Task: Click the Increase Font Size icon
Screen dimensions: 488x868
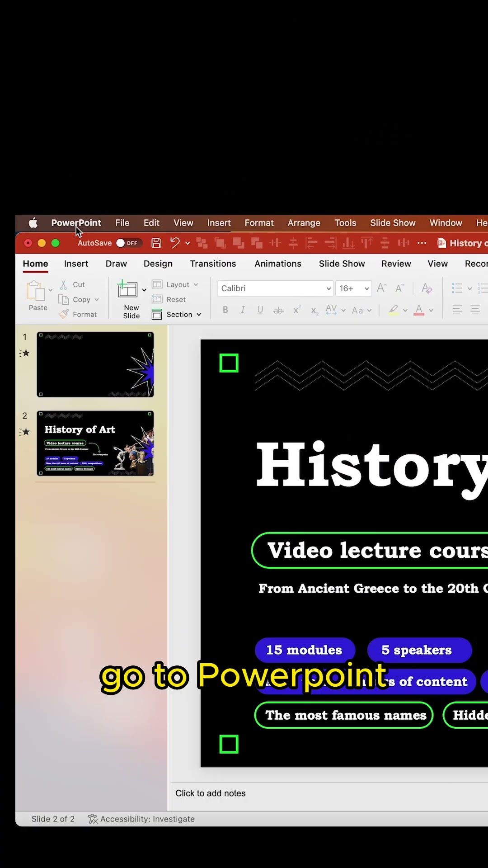Action: coord(382,288)
